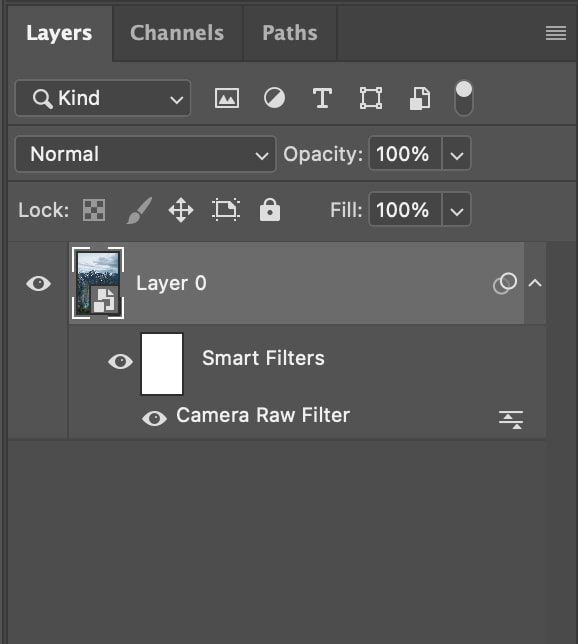Filter for pixel layers icon
The image size is (578, 644).
tap(227, 99)
